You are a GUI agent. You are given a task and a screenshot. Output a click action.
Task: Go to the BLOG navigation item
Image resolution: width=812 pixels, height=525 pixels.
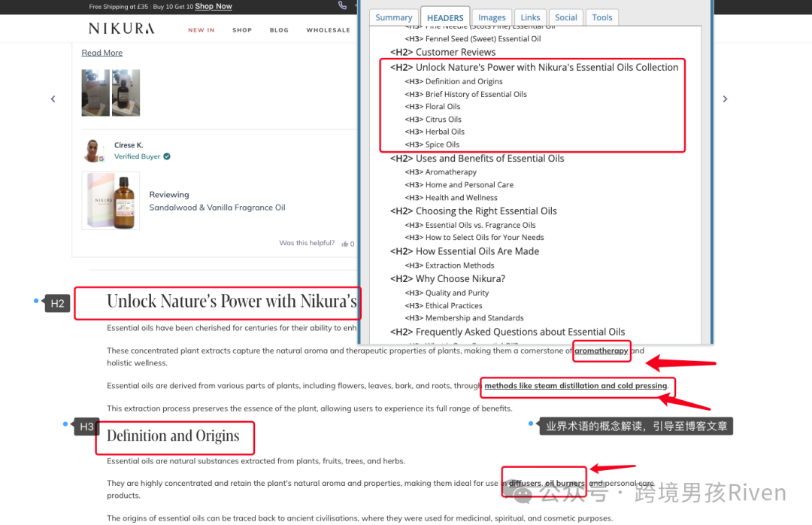[x=279, y=30]
